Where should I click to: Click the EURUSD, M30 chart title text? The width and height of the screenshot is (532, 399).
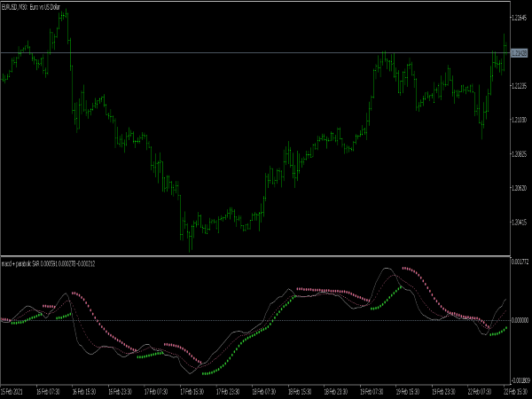[30, 7]
